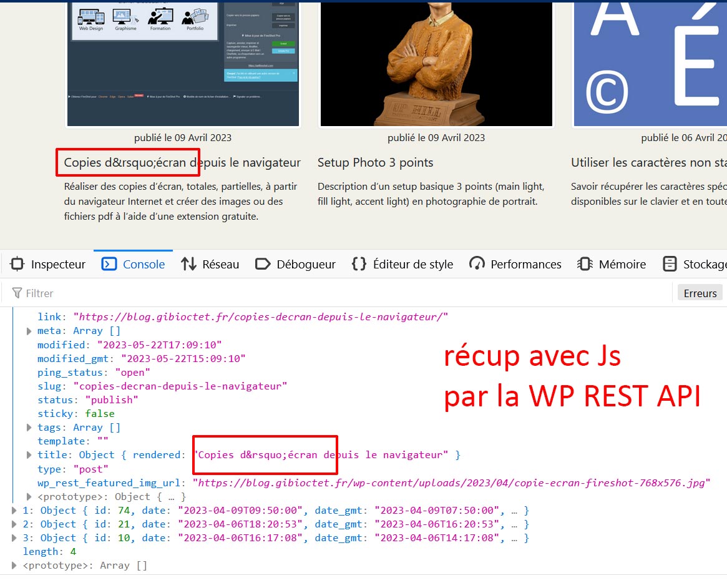Expand the Object prototype entry
This screenshot has height=588, width=727.
(x=29, y=497)
